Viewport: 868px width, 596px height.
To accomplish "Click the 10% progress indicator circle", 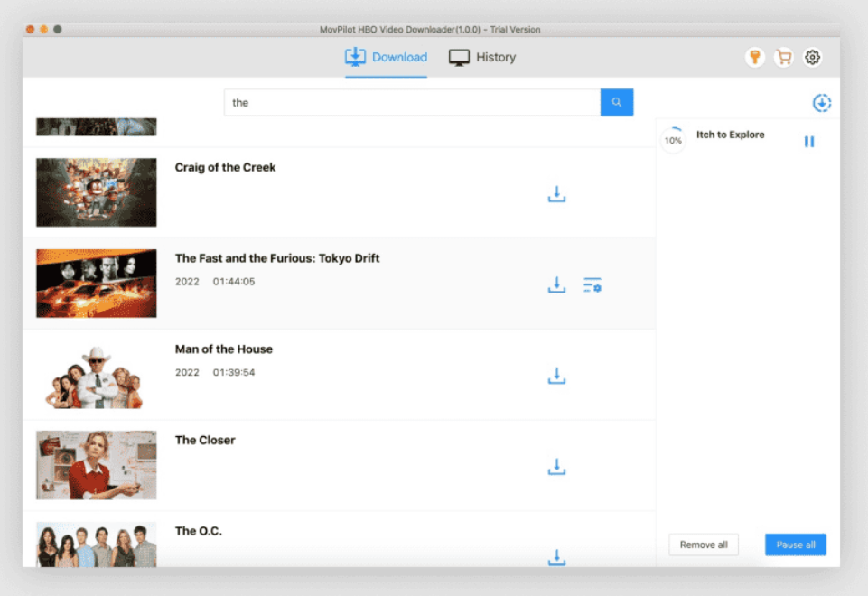I will tap(673, 141).
